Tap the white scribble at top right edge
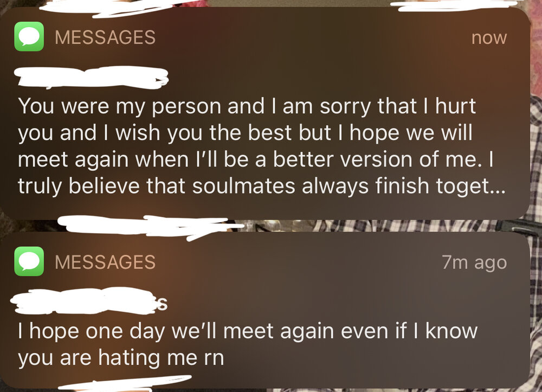The image size is (542, 392). coord(454,5)
